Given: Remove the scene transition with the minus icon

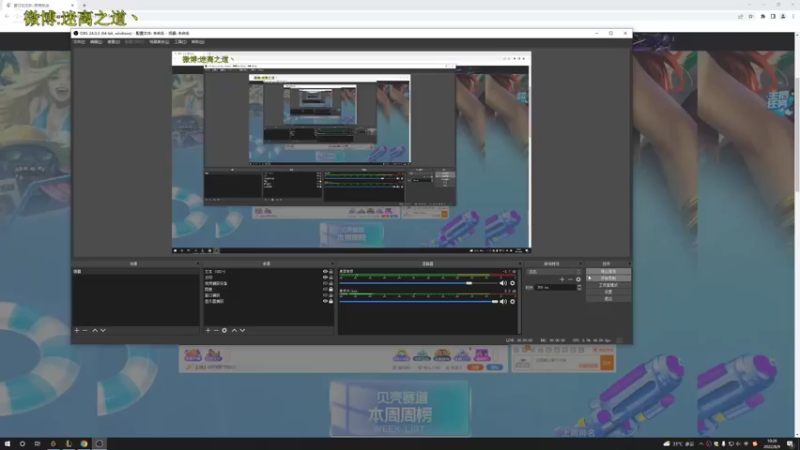Looking at the screenshot, I should [570, 279].
